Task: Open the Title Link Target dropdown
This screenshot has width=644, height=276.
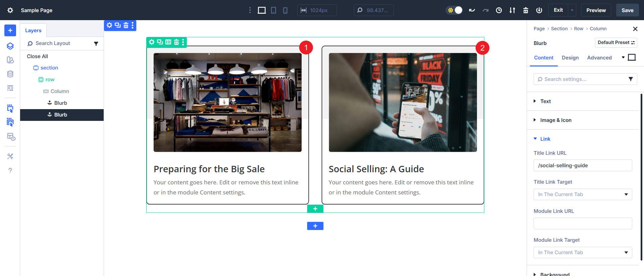Action: [x=583, y=194]
